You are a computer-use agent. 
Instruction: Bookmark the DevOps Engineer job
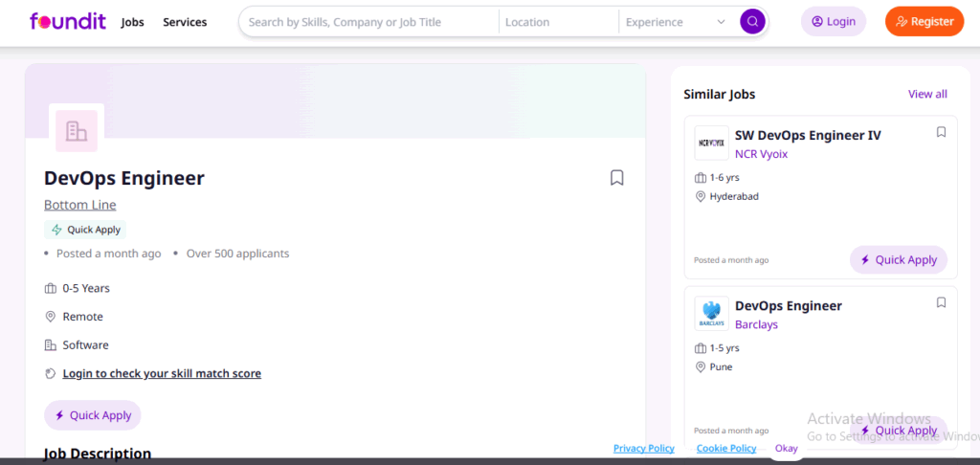click(x=617, y=178)
